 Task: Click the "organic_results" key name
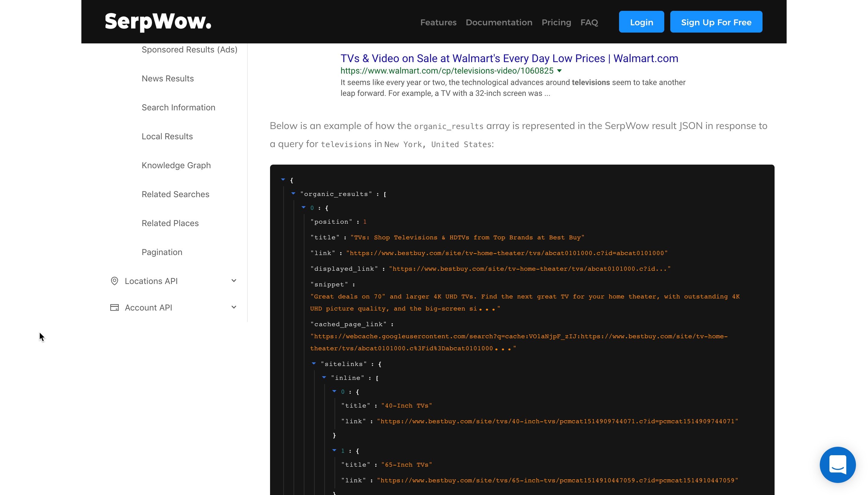coord(336,194)
